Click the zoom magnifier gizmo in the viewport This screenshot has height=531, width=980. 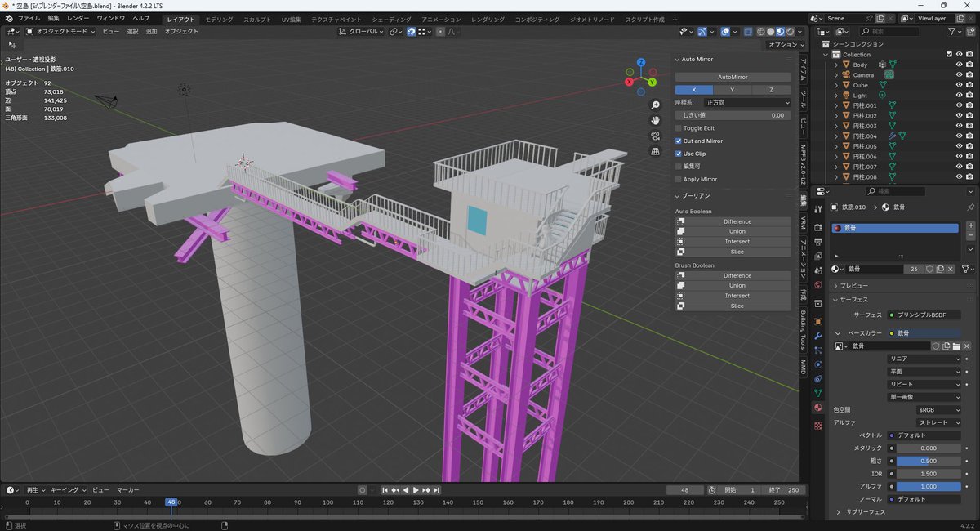[x=655, y=105]
